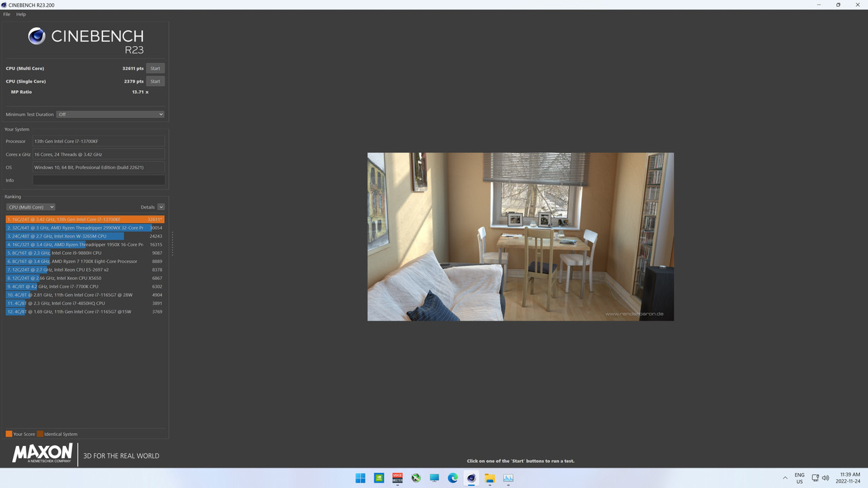
Task: Select ranking row Intel Core i7-7700K
Action: pos(85,286)
